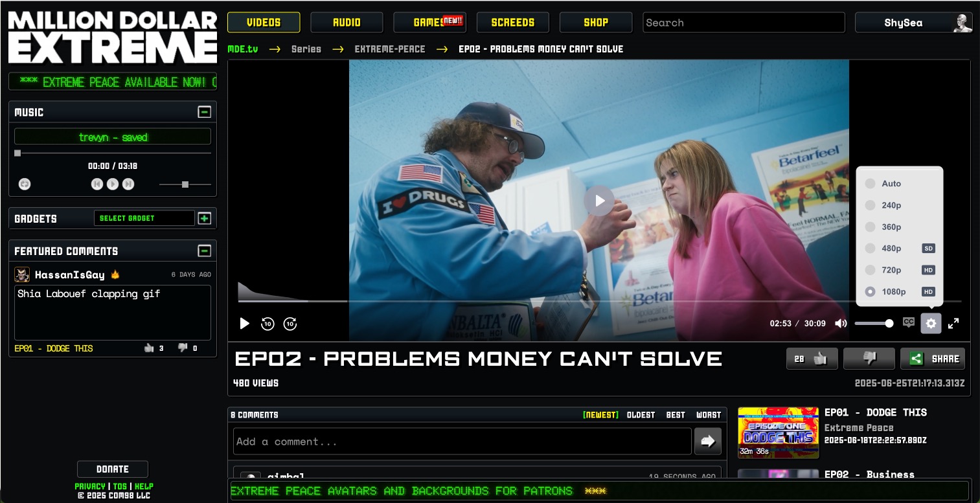Open the VIDEOS tab

(x=264, y=23)
